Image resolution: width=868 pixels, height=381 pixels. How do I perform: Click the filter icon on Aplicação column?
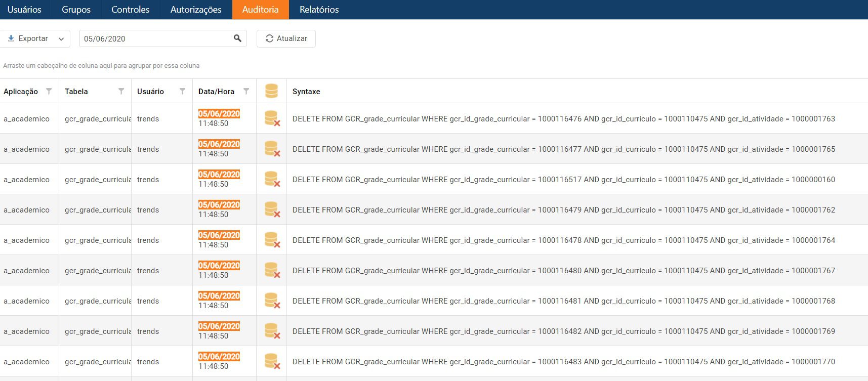click(49, 91)
